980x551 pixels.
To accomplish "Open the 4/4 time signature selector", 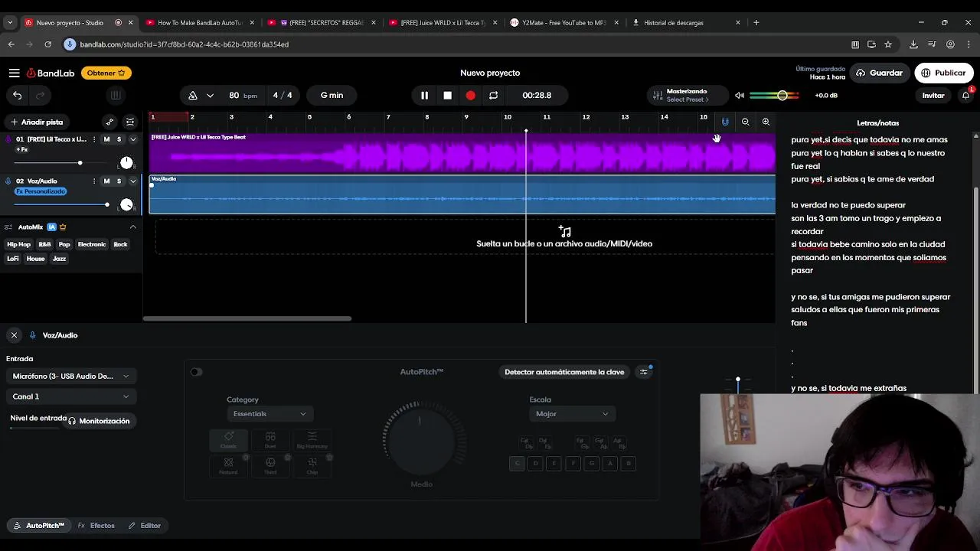I will tap(283, 96).
